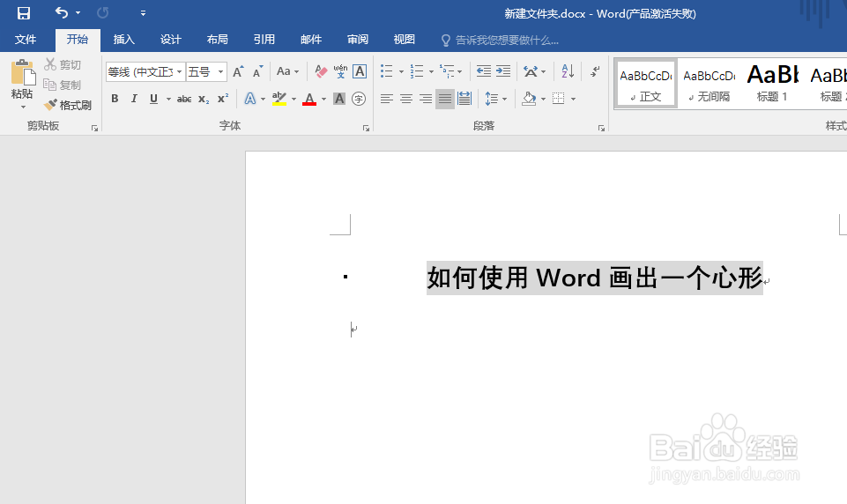Viewport: 847px width, 504px height.
Task: Toggle bold formatting
Action: (115, 99)
